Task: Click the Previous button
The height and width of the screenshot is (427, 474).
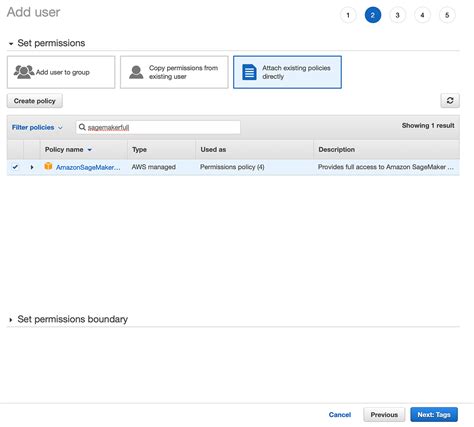Action: coord(384,415)
